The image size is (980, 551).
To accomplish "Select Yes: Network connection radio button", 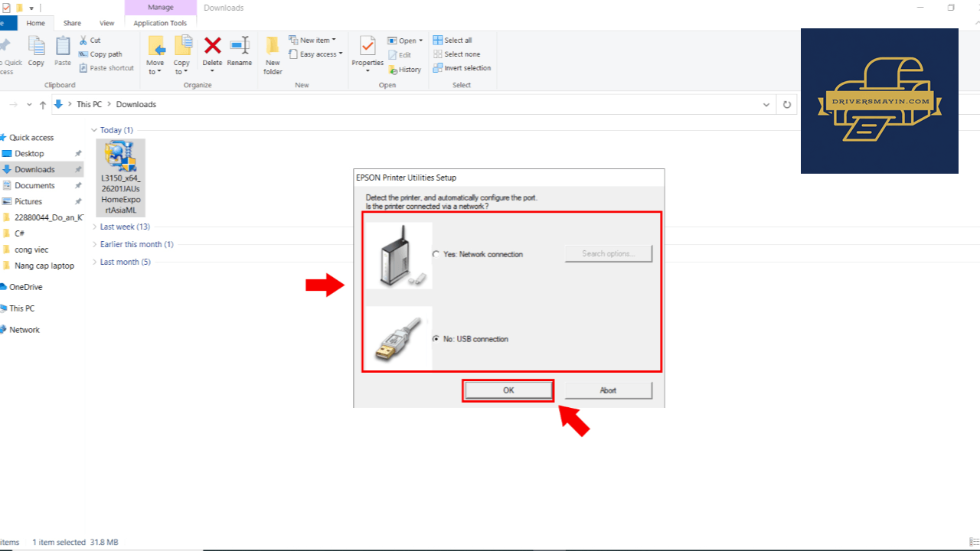I will coord(436,254).
